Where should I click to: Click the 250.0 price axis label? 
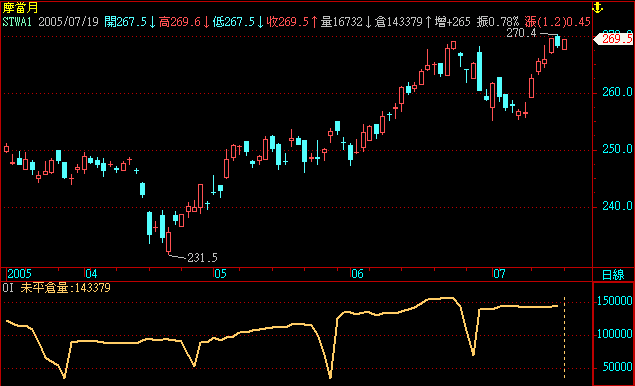coord(617,149)
